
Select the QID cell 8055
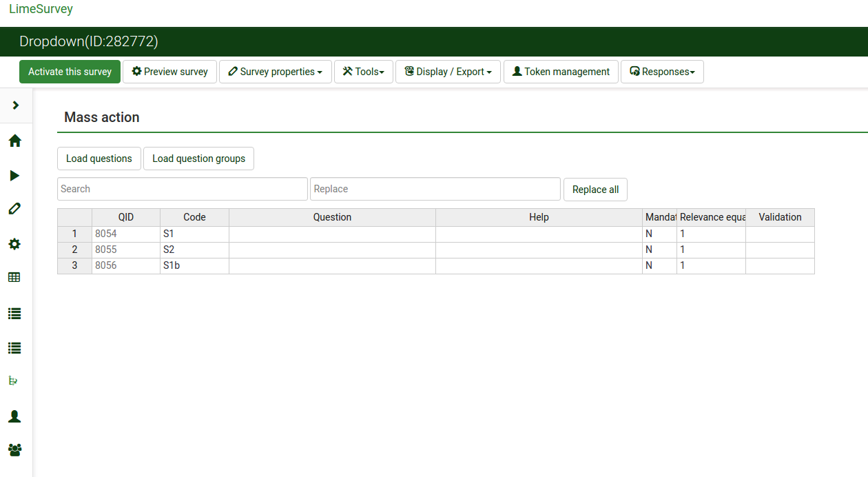tap(126, 250)
